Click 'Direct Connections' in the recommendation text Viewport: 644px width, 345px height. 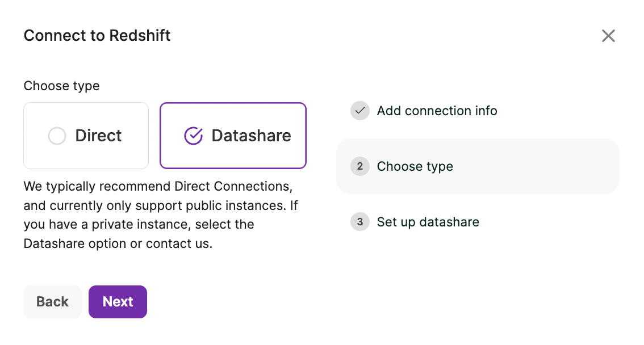tap(233, 186)
